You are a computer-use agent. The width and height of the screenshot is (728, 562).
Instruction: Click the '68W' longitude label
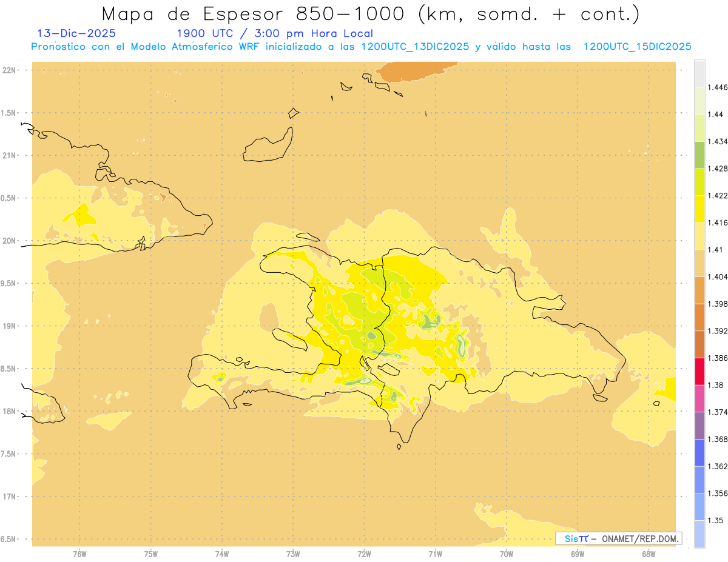click(x=649, y=554)
